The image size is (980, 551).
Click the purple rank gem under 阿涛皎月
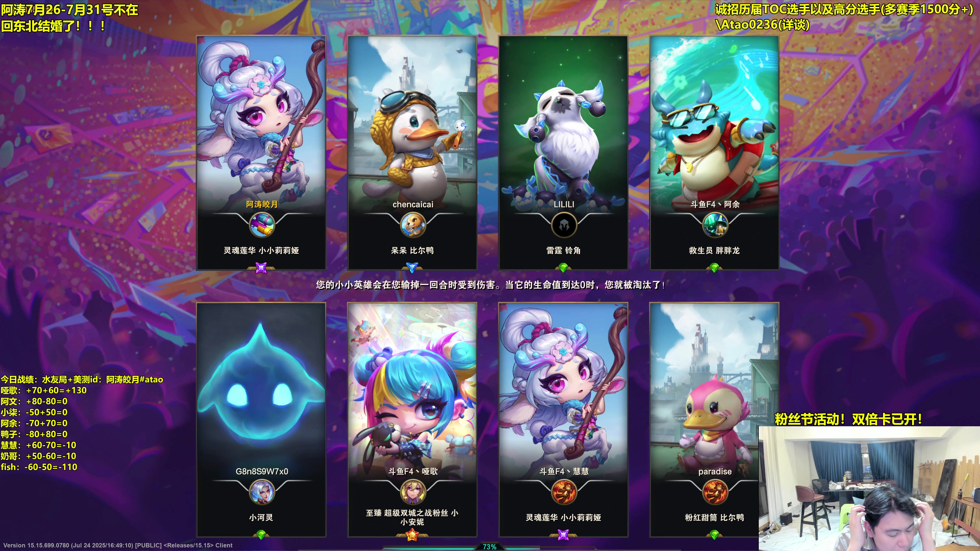(x=261, y=268)
